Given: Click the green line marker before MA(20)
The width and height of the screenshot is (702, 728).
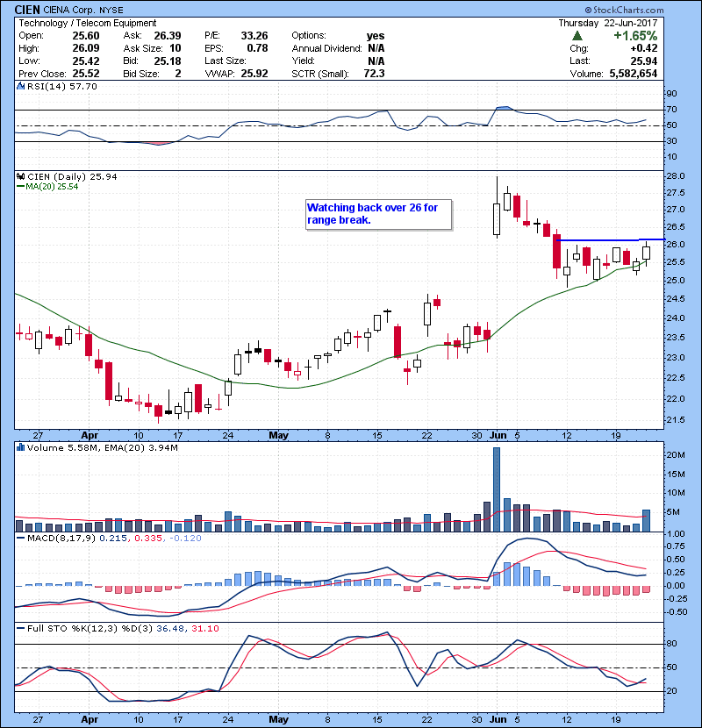Looking at the screenshot, I should pos(20,187).
